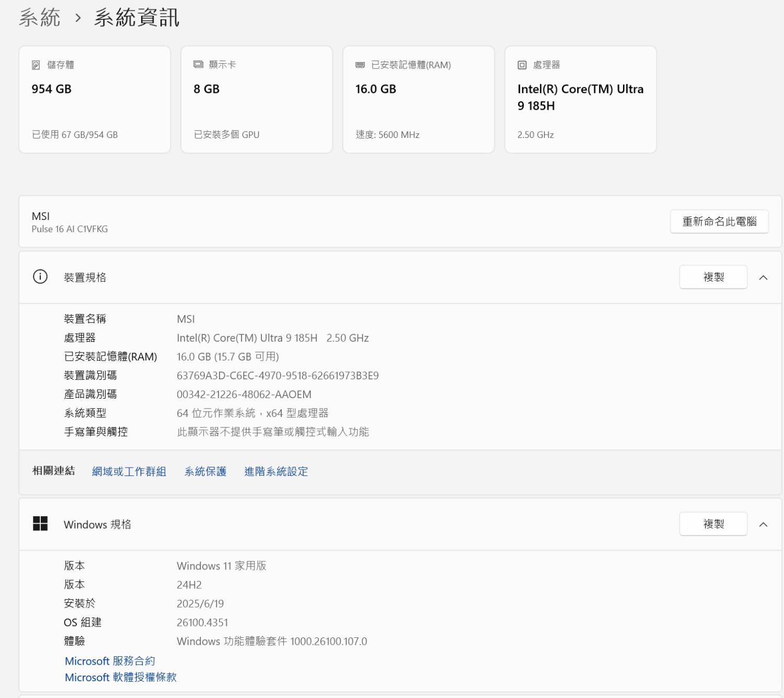Click product ID 00342-21226-48062-AAOEM
The height and width of the screenshot is (698, 784).
(244, 394)
